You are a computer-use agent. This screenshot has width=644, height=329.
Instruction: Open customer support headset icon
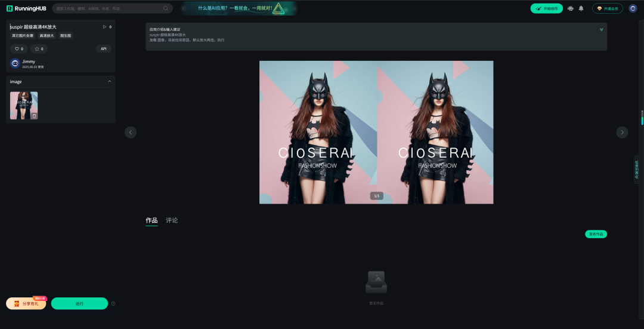(570, 8)
